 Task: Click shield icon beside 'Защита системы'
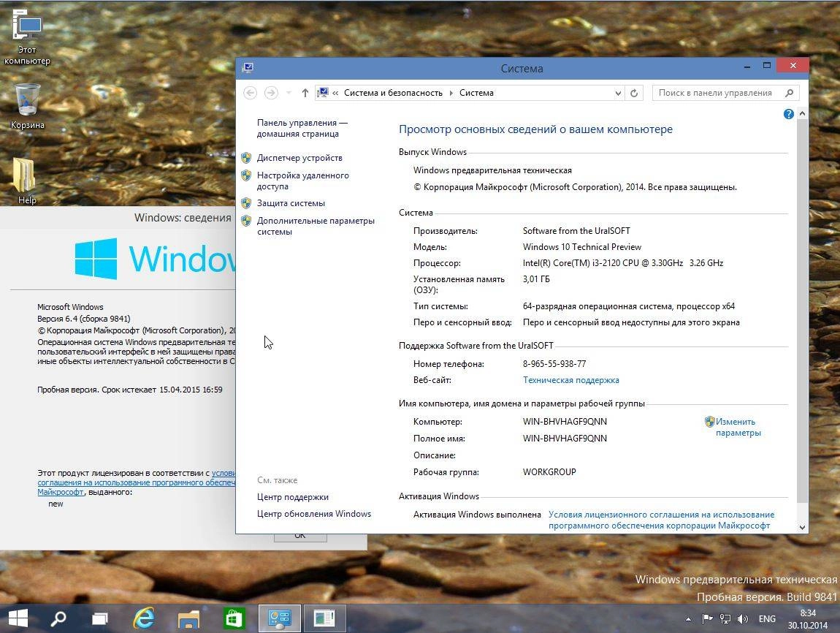point(246,203)
